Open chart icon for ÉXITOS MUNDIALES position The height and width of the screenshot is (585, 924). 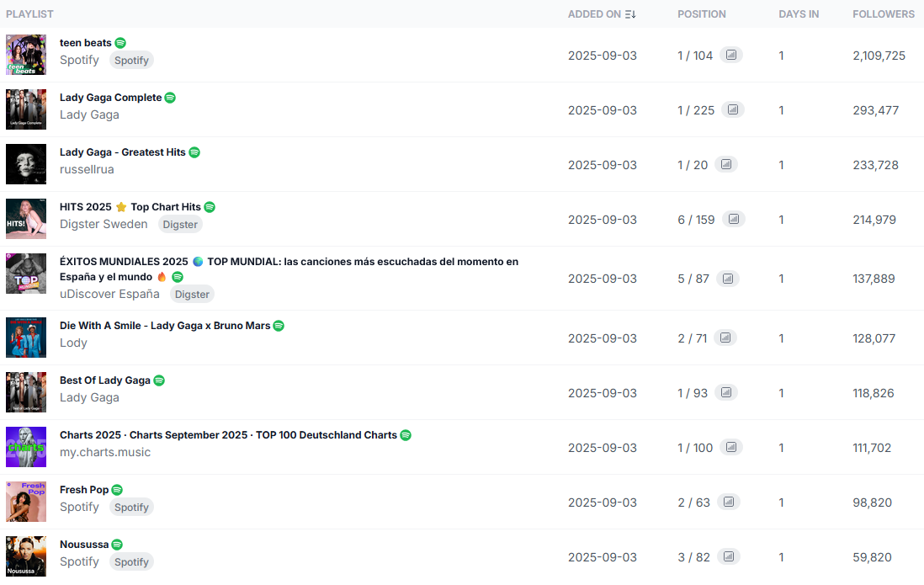point(728,279)
